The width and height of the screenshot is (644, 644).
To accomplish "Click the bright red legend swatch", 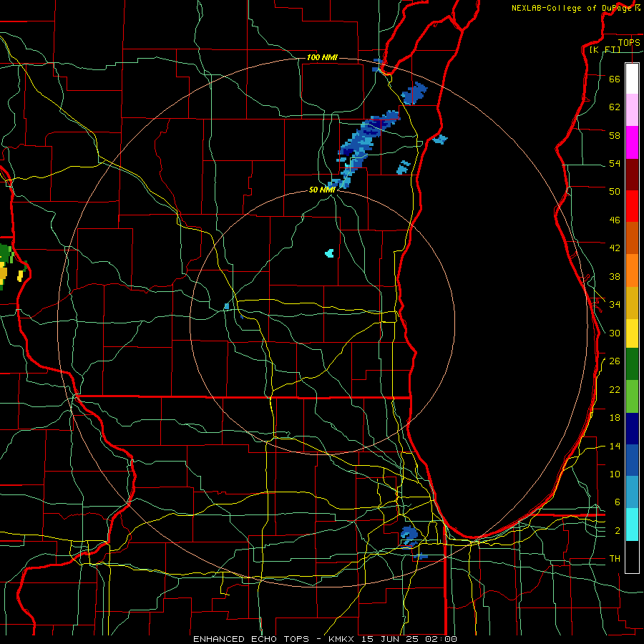I will point(632,206).
